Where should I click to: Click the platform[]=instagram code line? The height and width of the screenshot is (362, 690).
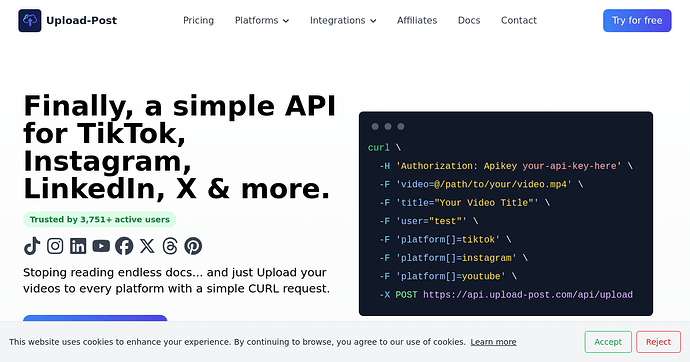pos(453,258)
